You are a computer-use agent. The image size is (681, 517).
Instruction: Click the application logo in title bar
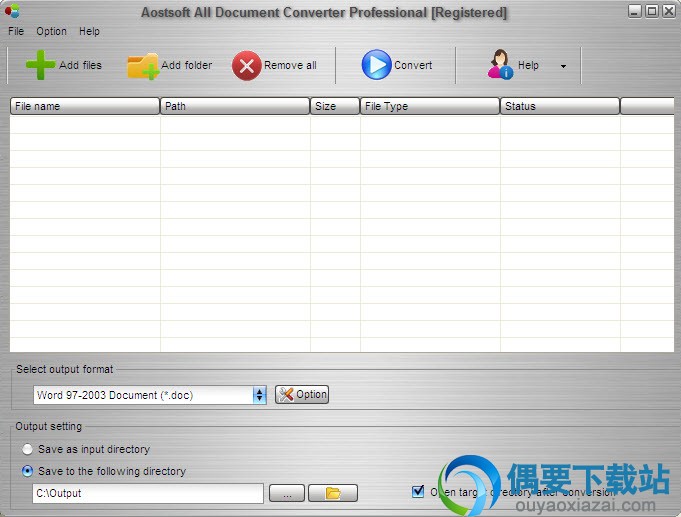[x=12, y=11]
